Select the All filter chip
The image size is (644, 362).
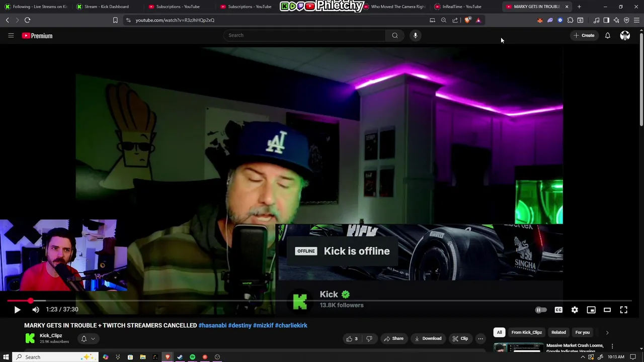499,332
